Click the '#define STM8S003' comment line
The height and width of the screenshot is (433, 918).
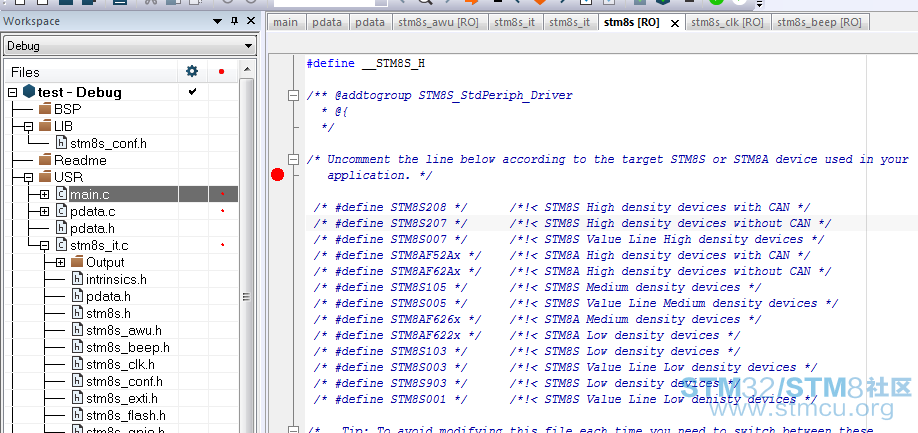(566, 367)
